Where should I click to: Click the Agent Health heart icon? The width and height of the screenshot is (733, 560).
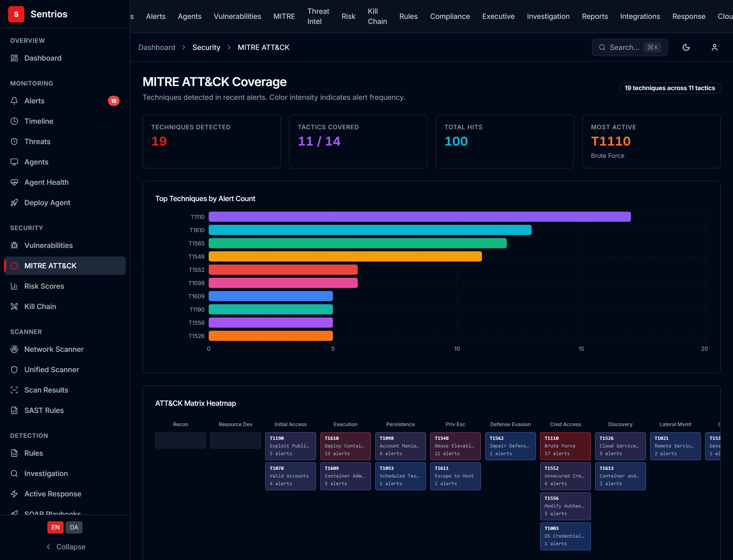(x=14, y=182)
